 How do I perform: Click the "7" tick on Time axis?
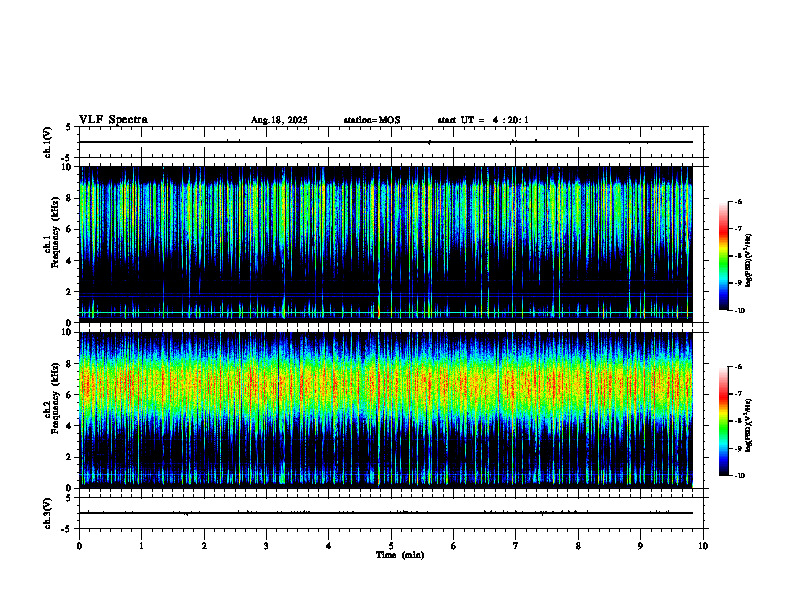(516, 546)
